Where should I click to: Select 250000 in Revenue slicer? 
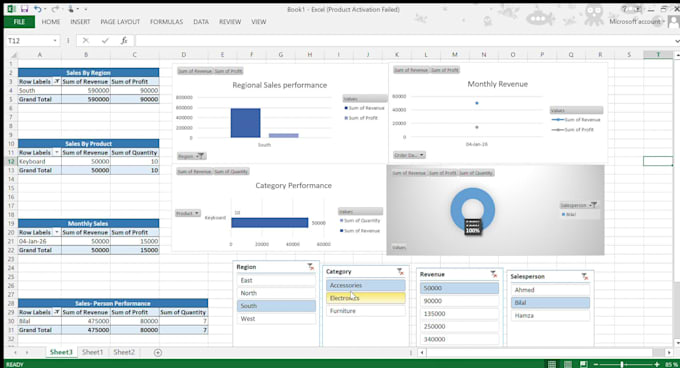[x=459, y=326]
